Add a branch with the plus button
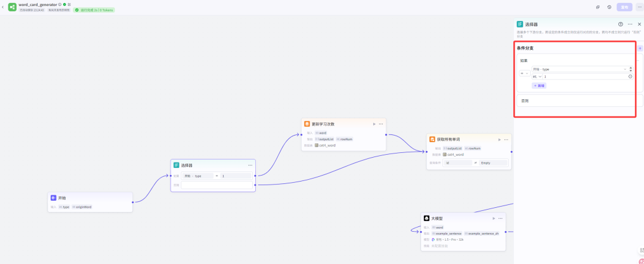This screenshot has width=644, height=264. [640, 48]
